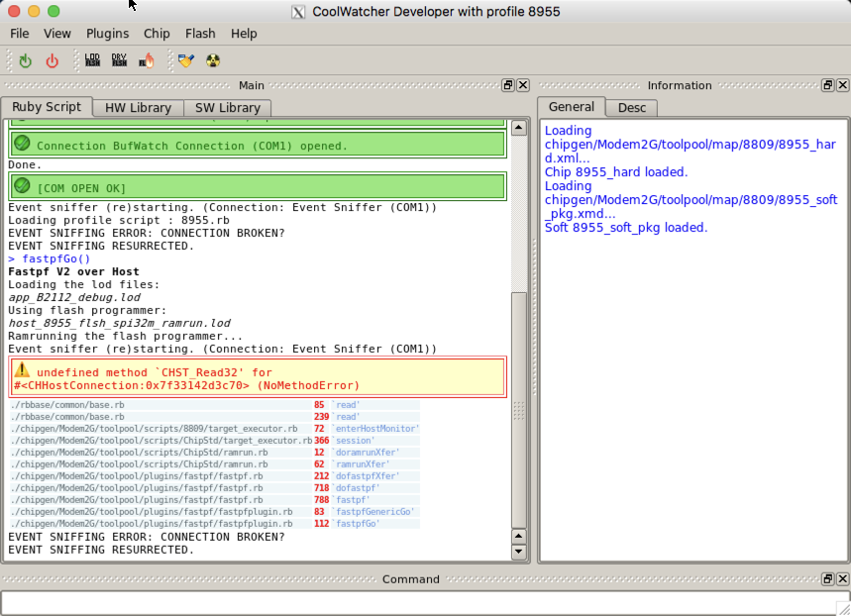Float the Main panel with its undock icon
Screen dimensions: 851x616
coord(508,85)
